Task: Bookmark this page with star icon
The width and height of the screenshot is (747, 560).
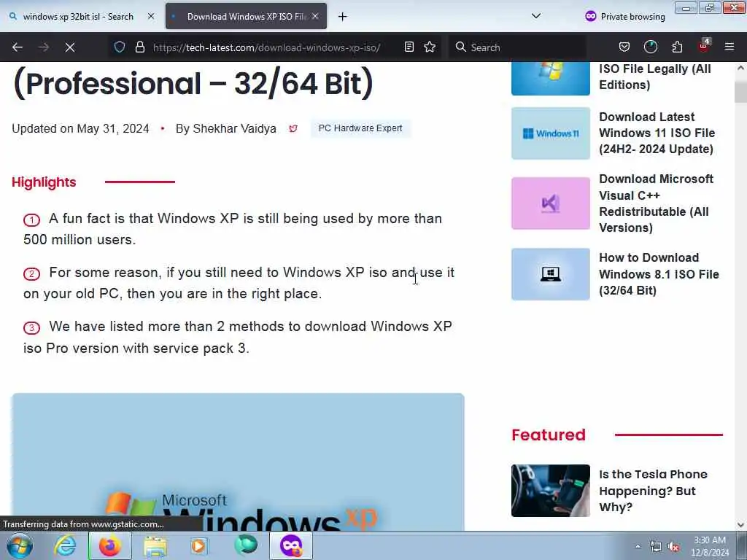Action: [x=430, y=47]
